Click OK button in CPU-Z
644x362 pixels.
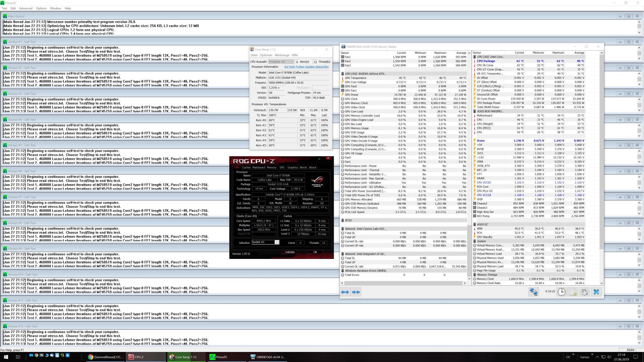[315, 252]
